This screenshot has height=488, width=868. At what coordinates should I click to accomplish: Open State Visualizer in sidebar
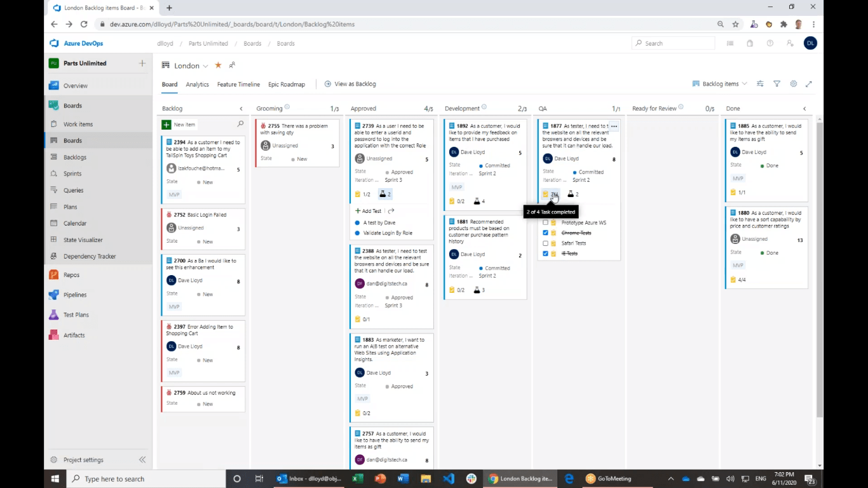pos(83,240)
